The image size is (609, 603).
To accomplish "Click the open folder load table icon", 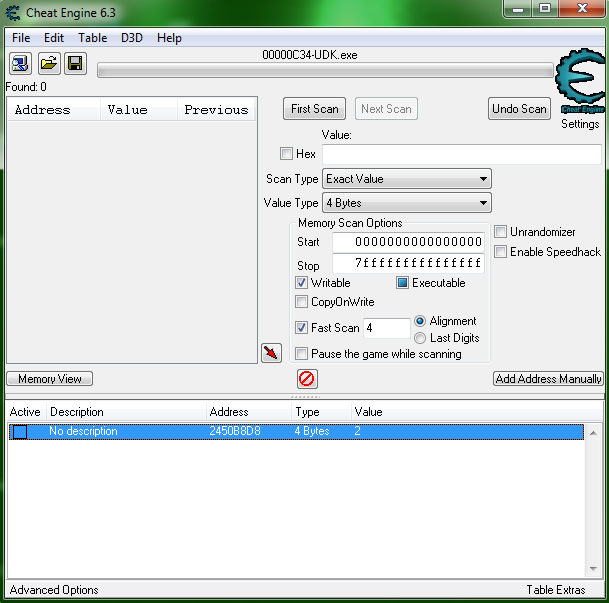I will coord(49,64).
